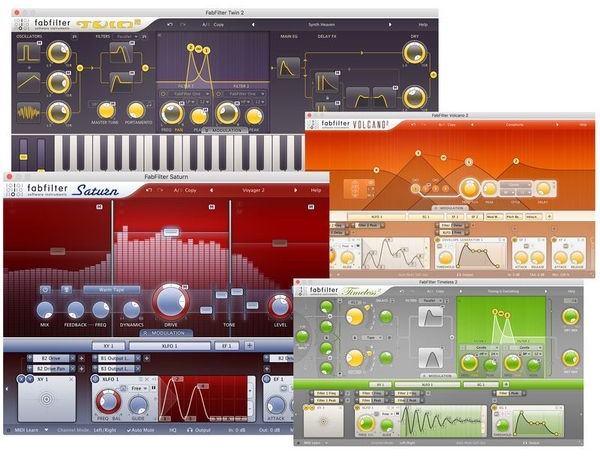Click the lower filter shape in Timeless 2
The image size is (600, 456).
pos(431,358)
